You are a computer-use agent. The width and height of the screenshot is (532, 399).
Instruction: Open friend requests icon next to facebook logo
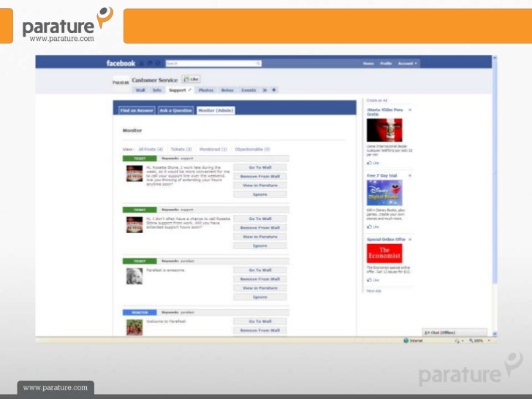click(142, 63)
